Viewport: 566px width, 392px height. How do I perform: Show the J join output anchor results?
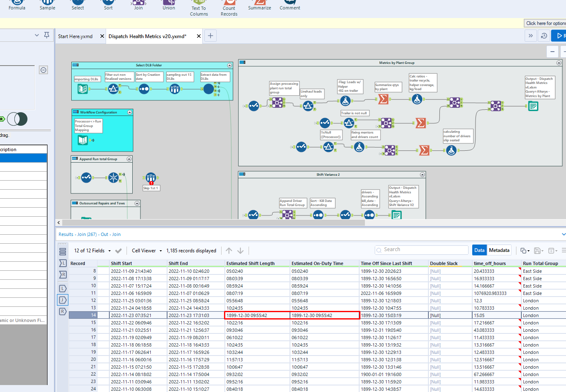point(63,300)
